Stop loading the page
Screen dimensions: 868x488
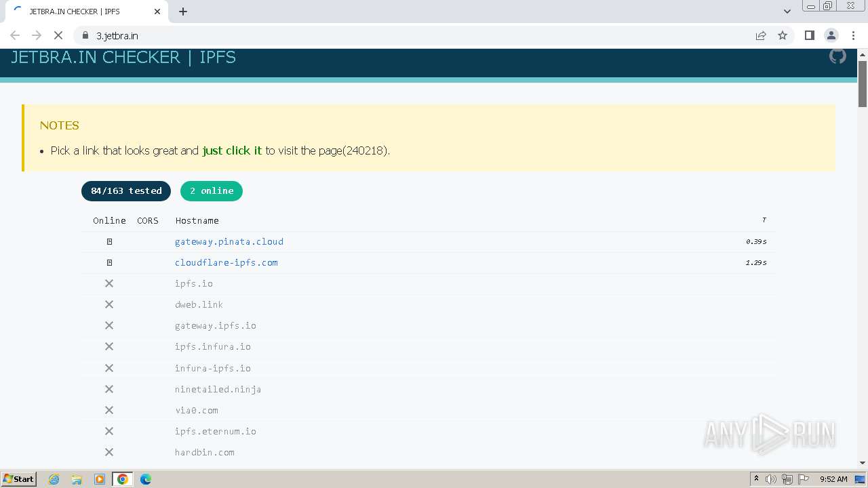coord(58,35)
